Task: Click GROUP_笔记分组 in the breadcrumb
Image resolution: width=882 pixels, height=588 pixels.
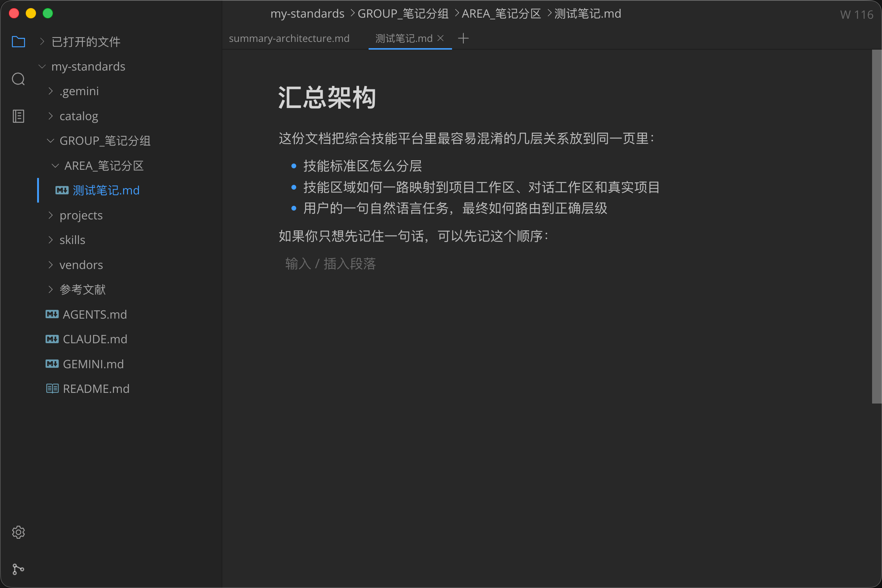Action: point(403,14)
